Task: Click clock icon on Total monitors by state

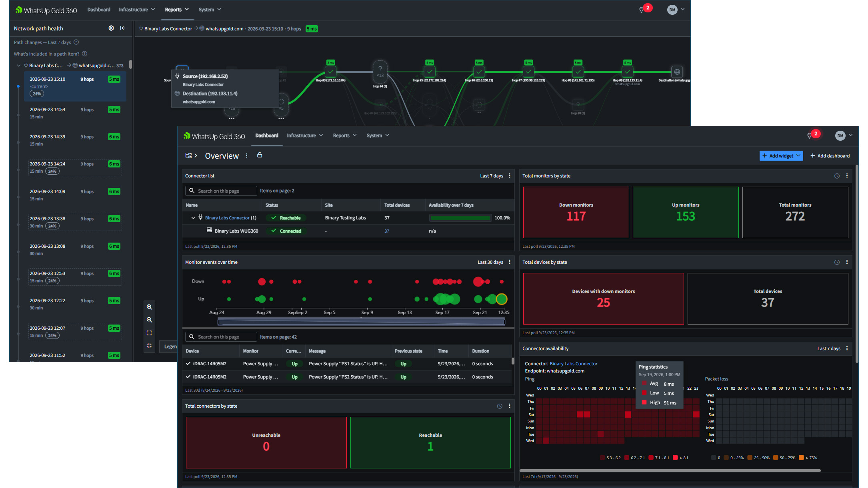Action: coord(837,176)
